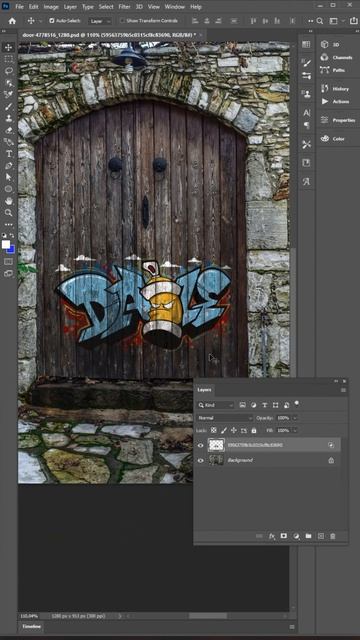The height and width of the screenshot is (640, 360).
Task: Change the screen mode
Action: click(x=8, y=273)
